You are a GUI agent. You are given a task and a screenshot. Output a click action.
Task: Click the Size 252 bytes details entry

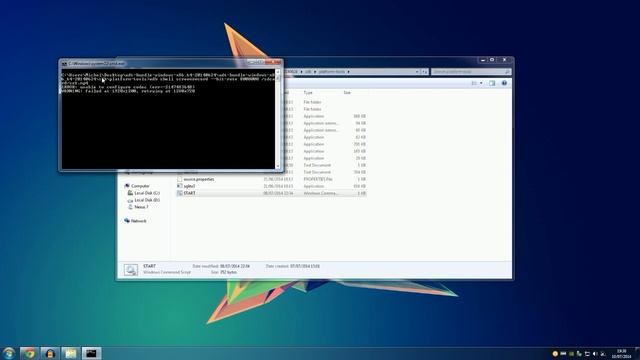coord(223,272)
